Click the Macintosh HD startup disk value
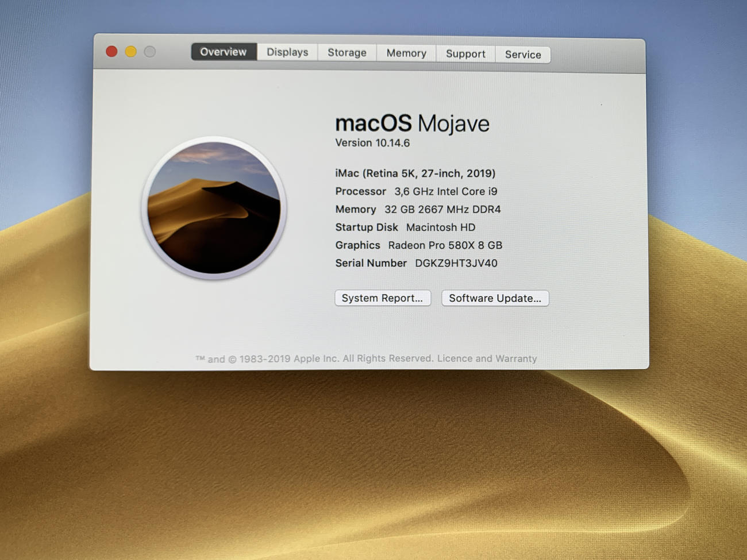Image resolution: width=747 pixels, height=560 pixels. click(x=441, y=227)
